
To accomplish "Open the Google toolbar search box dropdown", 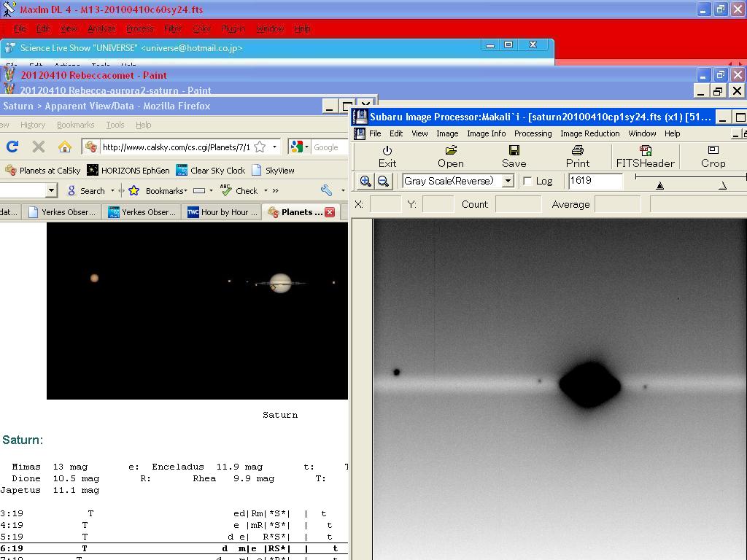I will pos(52,191).
